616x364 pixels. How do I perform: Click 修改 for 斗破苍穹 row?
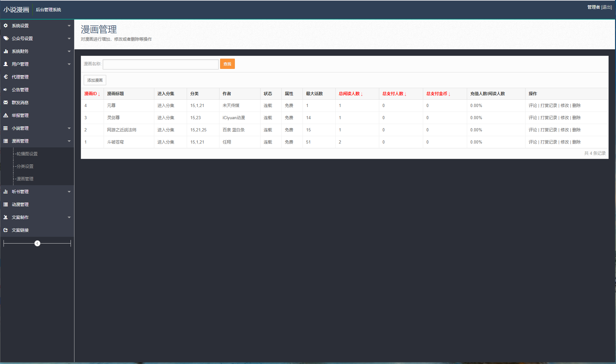click(x=565, y=142)
